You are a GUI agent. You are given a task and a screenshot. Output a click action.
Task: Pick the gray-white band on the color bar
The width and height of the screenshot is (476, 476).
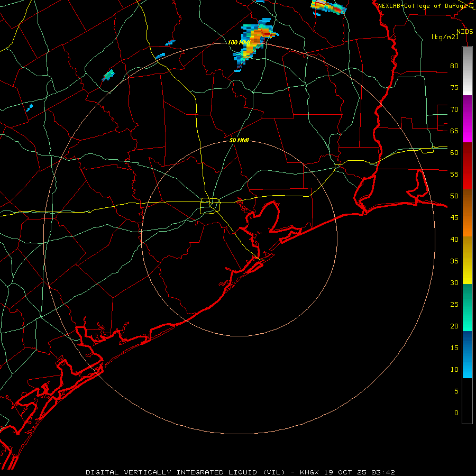[467, 71]
